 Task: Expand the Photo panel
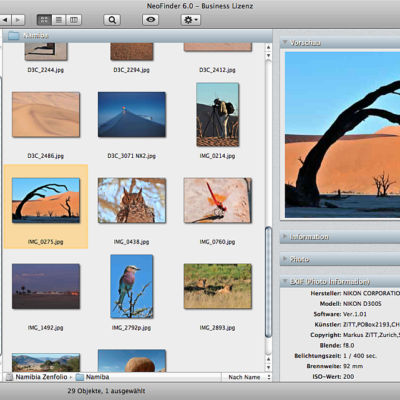[285, 259]
